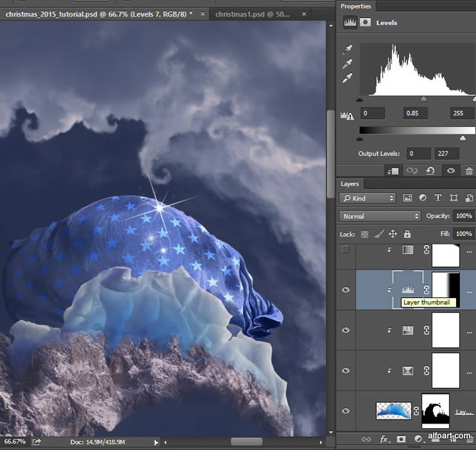
Task: Open the layer styles fx menu
Action: point(384,439)
